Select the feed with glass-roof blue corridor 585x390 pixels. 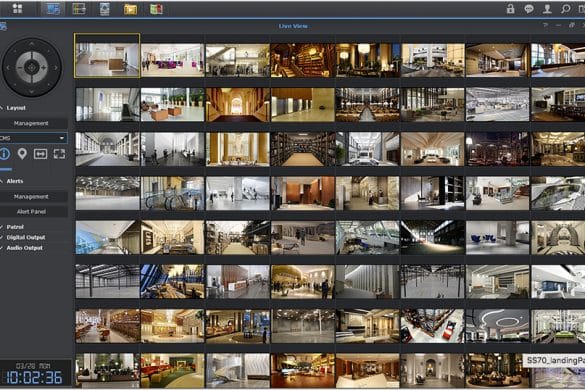click(107, 237)
